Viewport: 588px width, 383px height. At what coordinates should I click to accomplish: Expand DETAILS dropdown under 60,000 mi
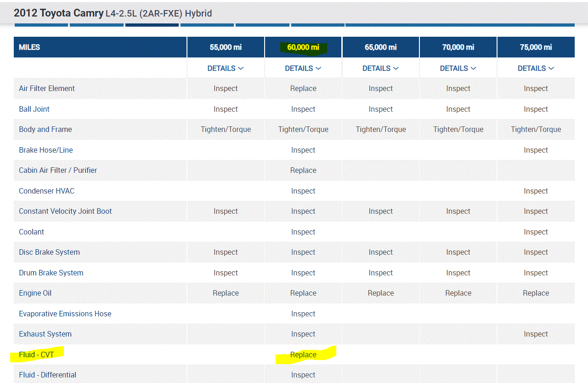pyautogui.click(x=303, y=68)
